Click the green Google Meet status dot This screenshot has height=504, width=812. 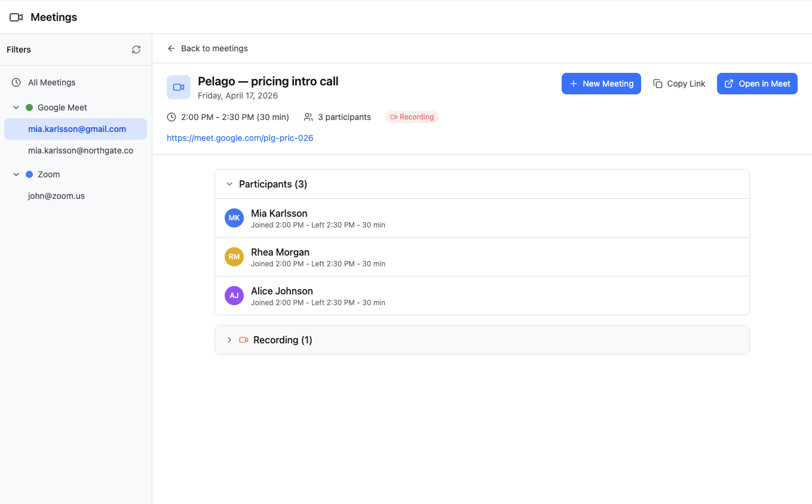(x=28, y=107)
